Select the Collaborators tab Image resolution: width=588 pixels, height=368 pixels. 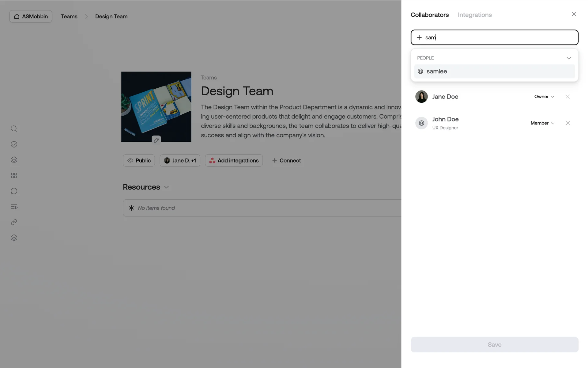click(429, 15)
